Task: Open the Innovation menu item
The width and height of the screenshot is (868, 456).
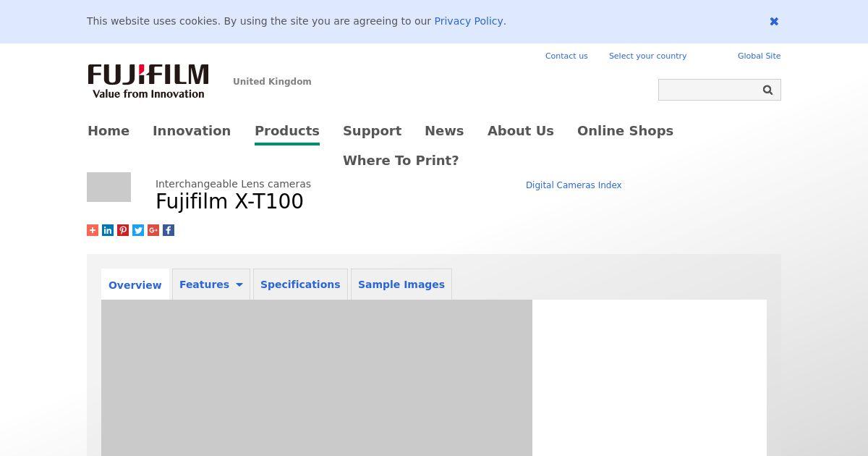Action: (x=192, y=131)
